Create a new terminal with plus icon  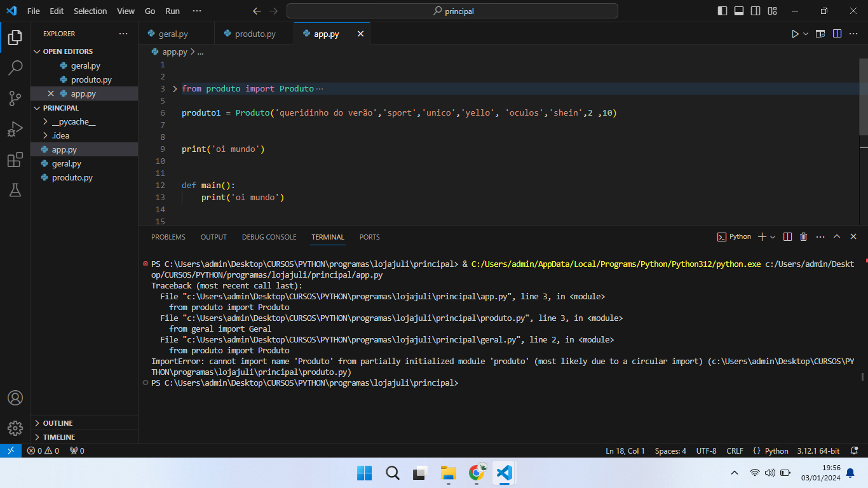point(762,236)
